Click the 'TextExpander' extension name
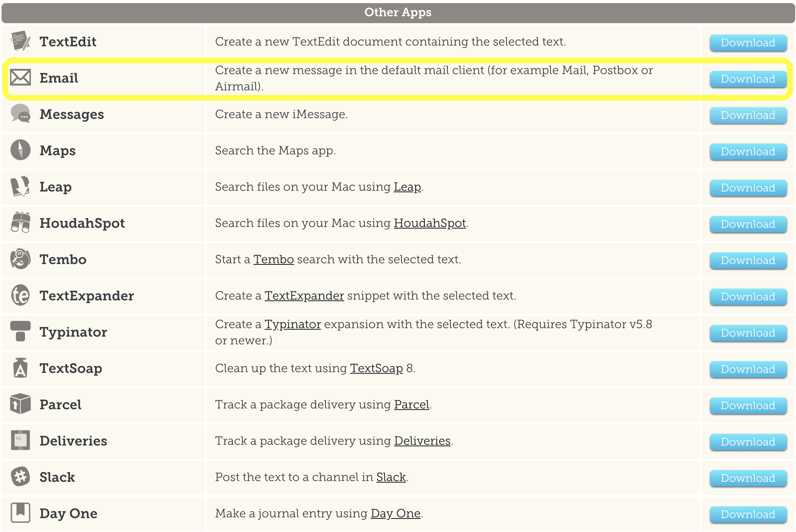Viewport: 796px width, 532px height. tap(87, 296)
